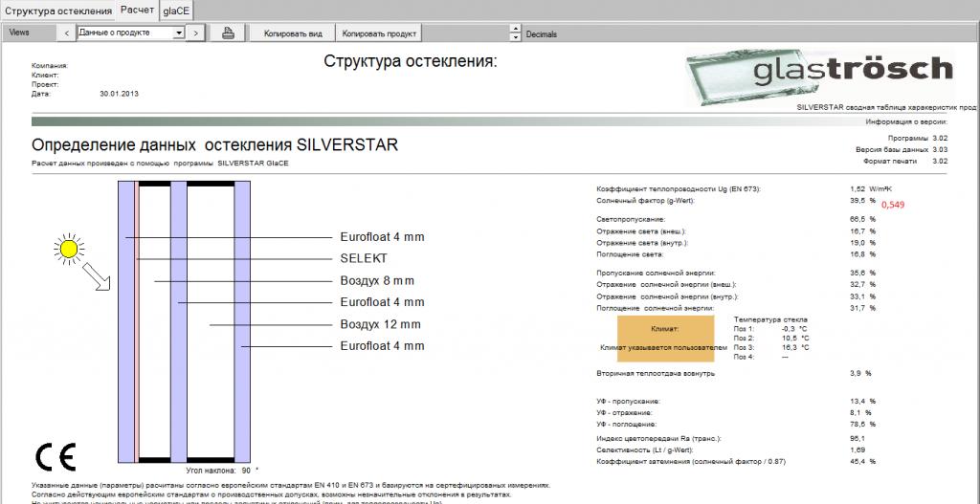
Task: Click the Коэффициент затемнения 45,4 % value
Action: [x=862, y=462]
